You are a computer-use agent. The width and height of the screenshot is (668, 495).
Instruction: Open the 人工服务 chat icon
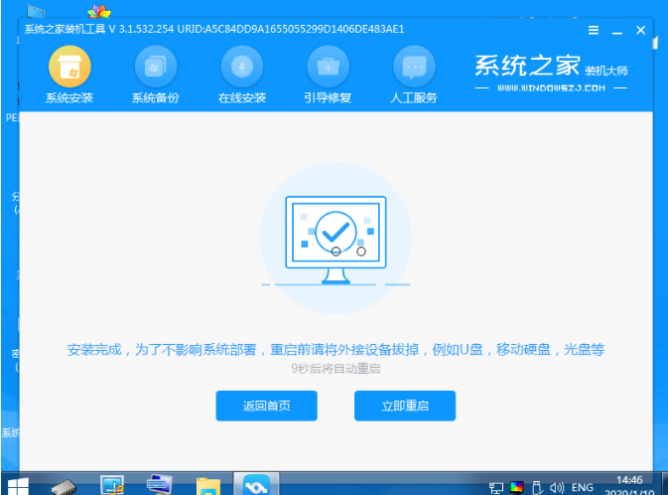(x=414, y=67)
